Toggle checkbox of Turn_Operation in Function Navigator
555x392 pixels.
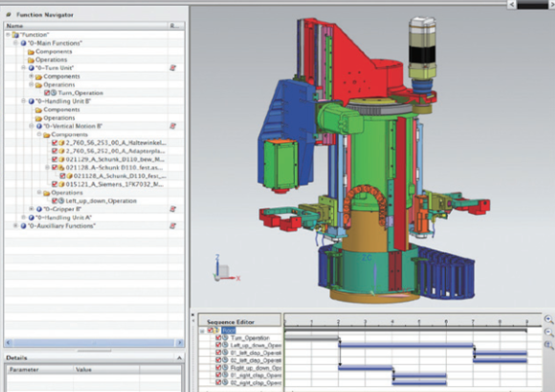point(47,93)
